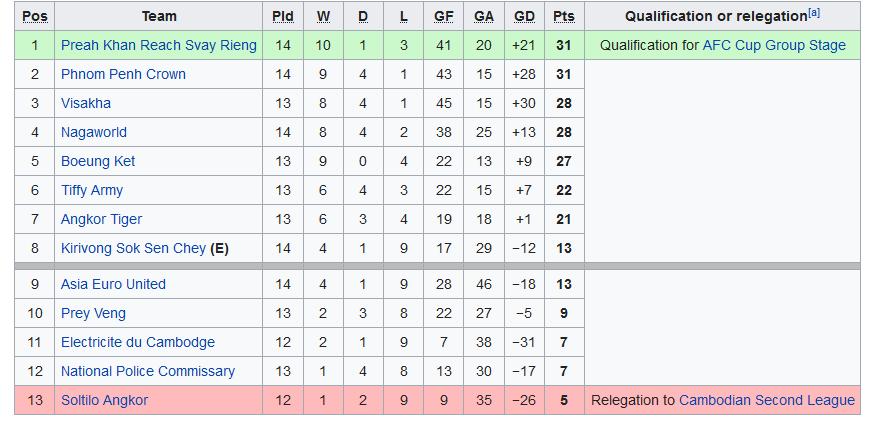Follow the AFC Cup Group Stage link
The height and width of the screenshot is (432, 876).
coord(774,45)
